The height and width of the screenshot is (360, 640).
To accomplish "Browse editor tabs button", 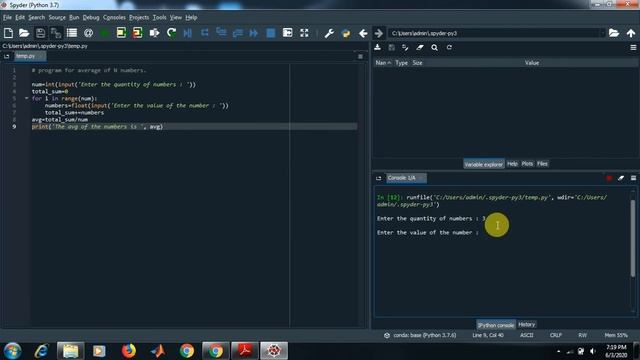I will 7,56.
